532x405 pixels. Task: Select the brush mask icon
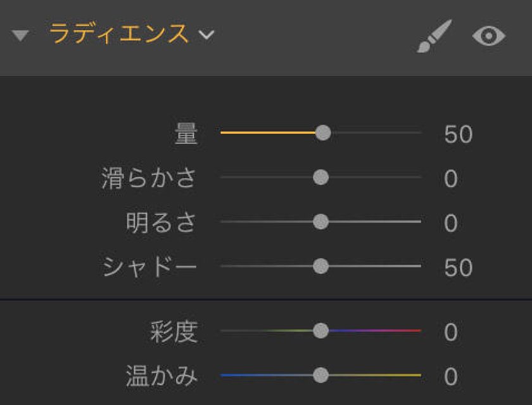point(434,36)
